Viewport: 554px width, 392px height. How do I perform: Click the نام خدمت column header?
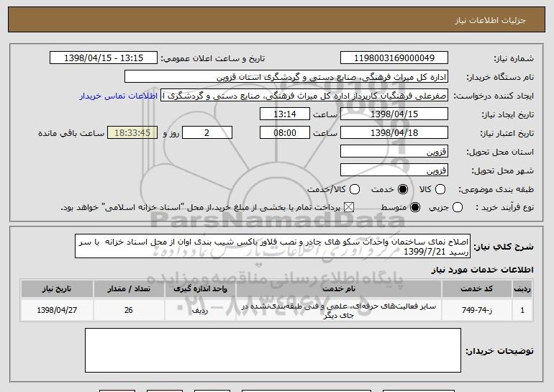tap(338, 289)
